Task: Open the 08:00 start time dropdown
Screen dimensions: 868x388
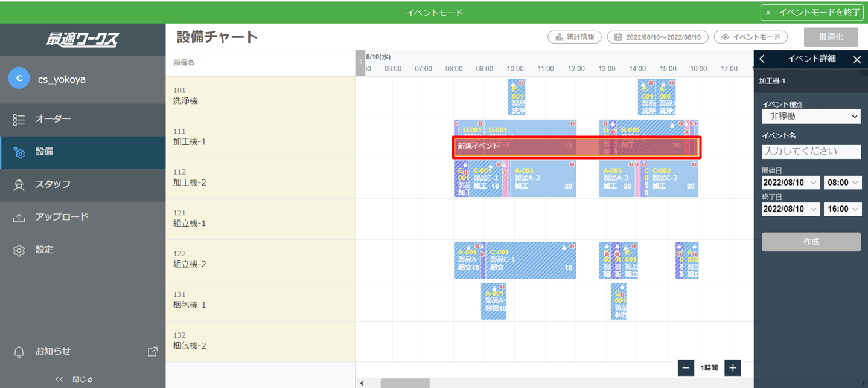Action: [843, 183]
